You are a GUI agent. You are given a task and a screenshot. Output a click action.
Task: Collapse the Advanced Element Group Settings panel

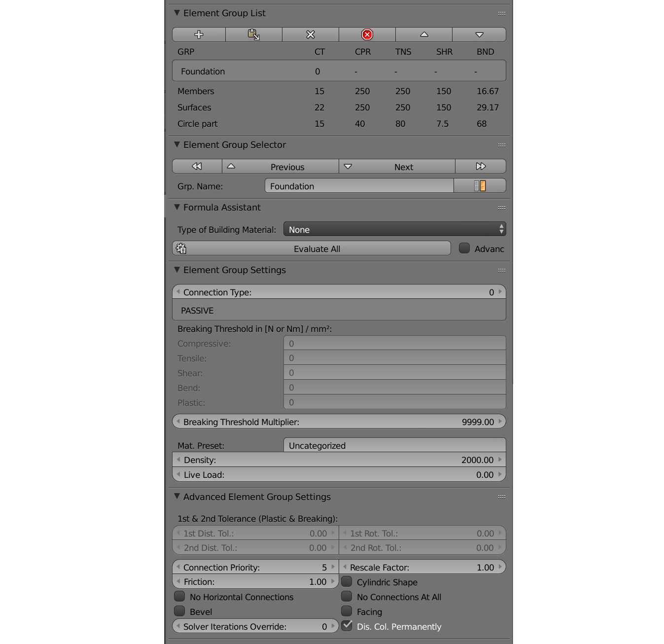coord(176,497)
